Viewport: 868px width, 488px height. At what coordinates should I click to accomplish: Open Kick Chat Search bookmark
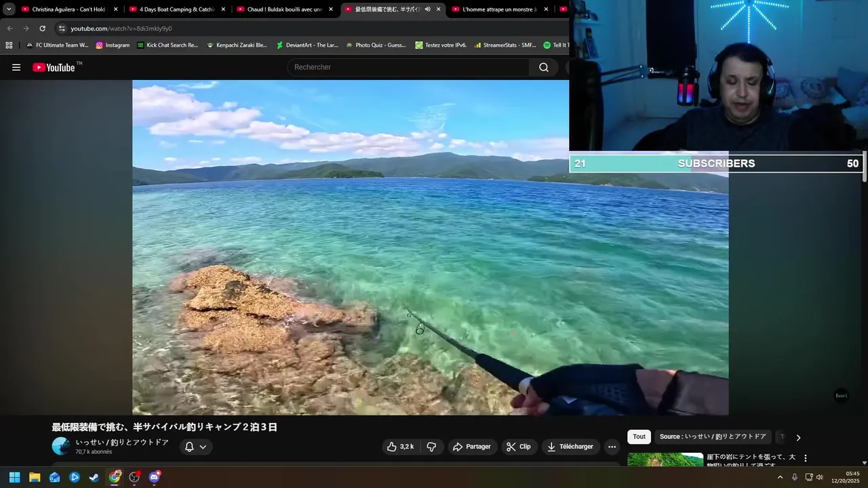tap(167, 45)
